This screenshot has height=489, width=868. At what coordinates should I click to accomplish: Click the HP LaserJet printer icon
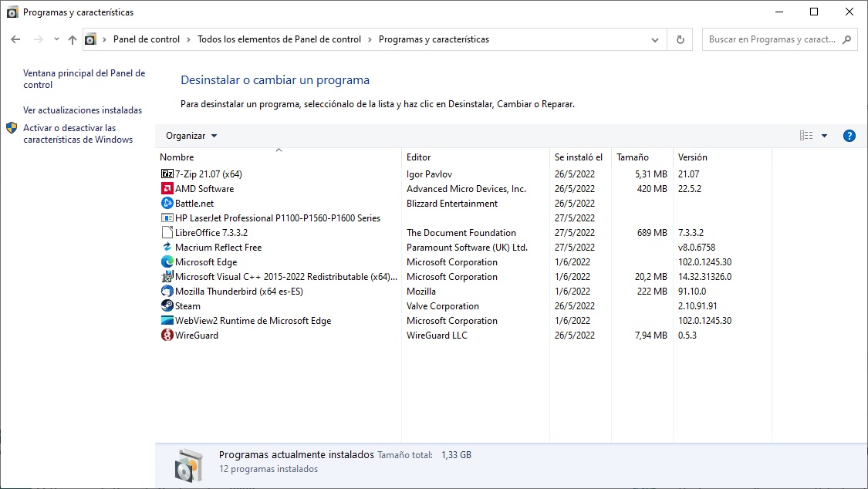coord(167,218)
